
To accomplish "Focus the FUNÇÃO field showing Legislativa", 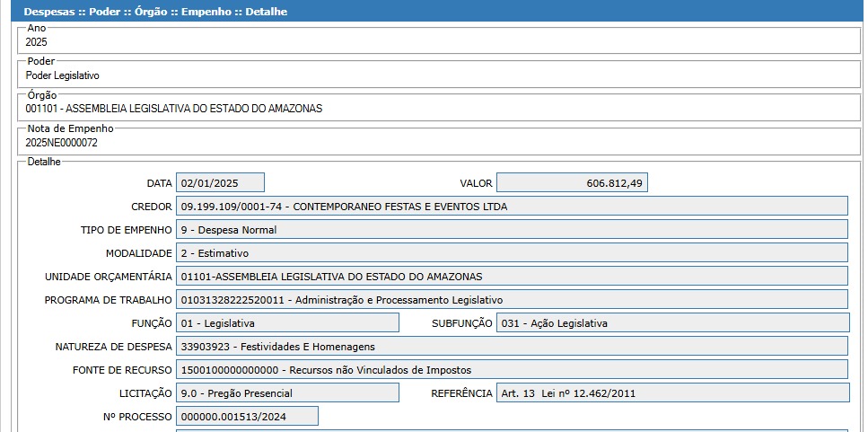I will [x=287, y=322].
